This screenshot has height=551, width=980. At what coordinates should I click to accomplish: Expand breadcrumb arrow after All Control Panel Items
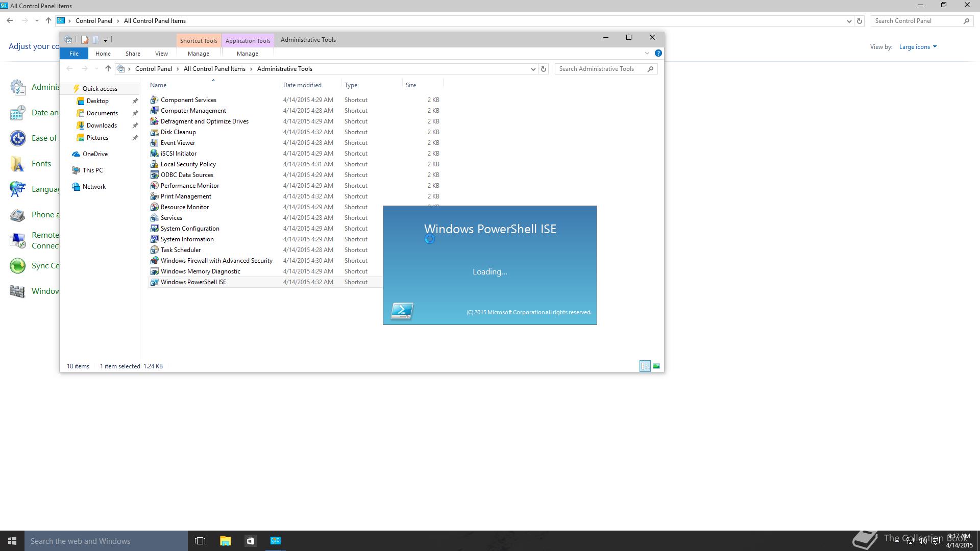click(251, 69)
